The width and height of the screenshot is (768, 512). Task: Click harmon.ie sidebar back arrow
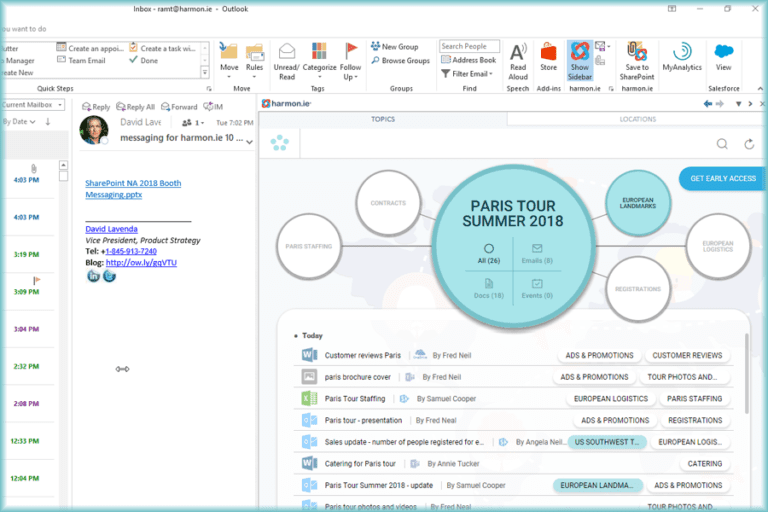coord(708,104)
